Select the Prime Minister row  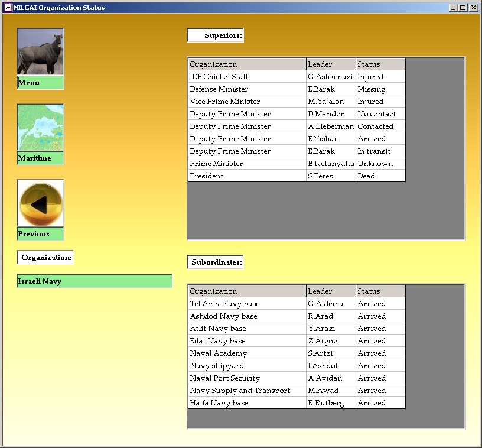pos(247,164)
